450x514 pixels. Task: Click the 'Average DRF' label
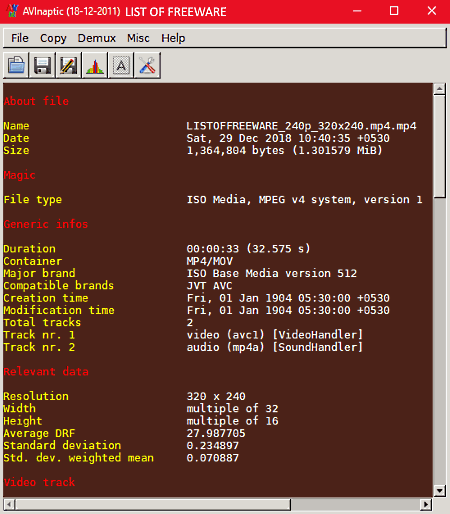[x=39, y=433]
